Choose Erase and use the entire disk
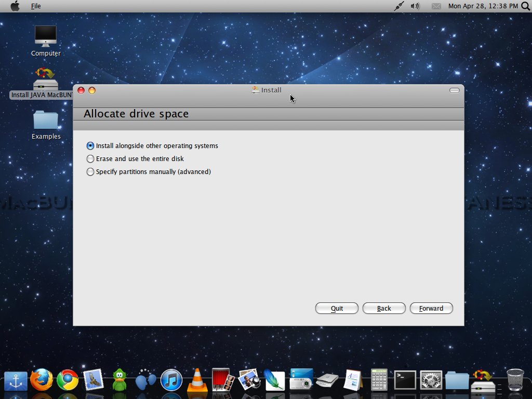 point(90,159)
